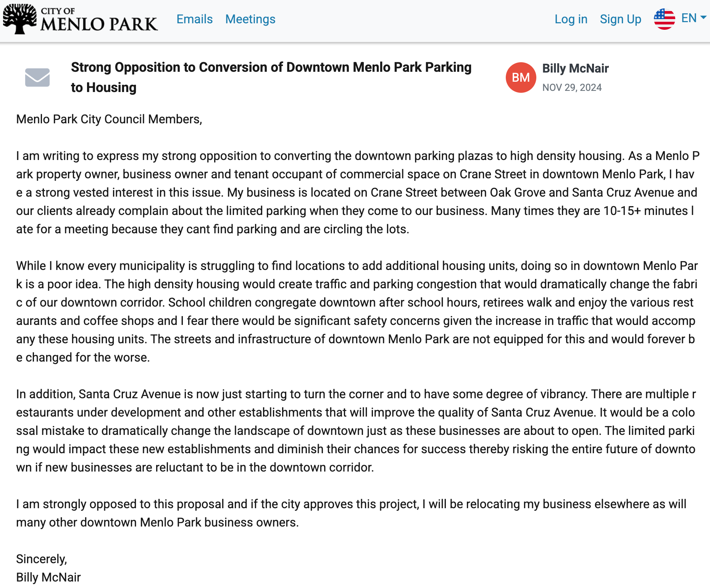710x588 pixels.
Task: Click the email subject title heading
Action: [271, 77]
